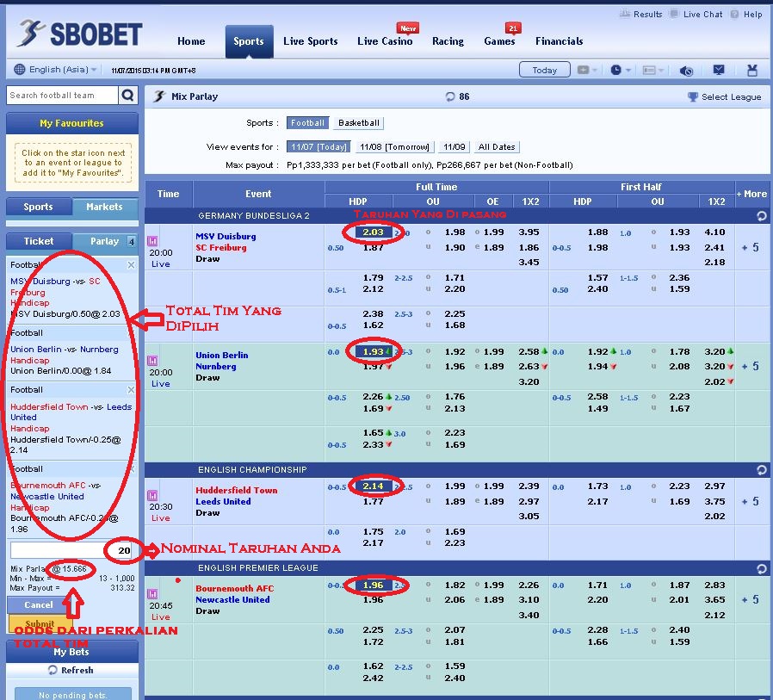Click the My Bets header

[72, 652]
